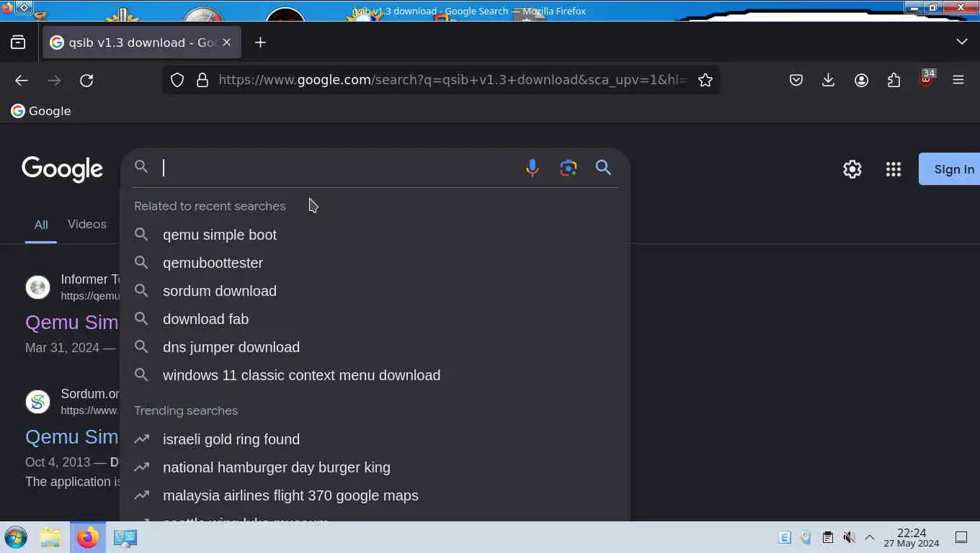The width and height of the screenshot is (980, 553).
Task: Open the Save to Pocket icon
Action: [x=796, y=80]
